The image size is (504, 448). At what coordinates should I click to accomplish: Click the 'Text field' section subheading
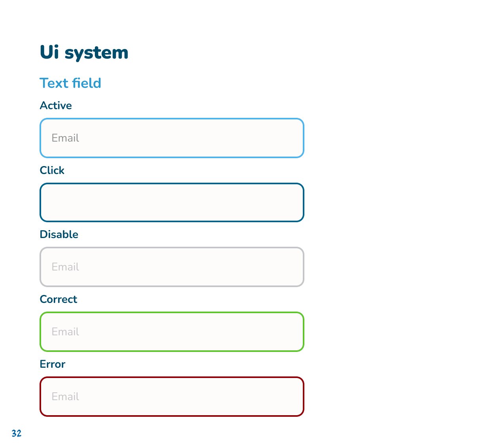tap(70, 83)
